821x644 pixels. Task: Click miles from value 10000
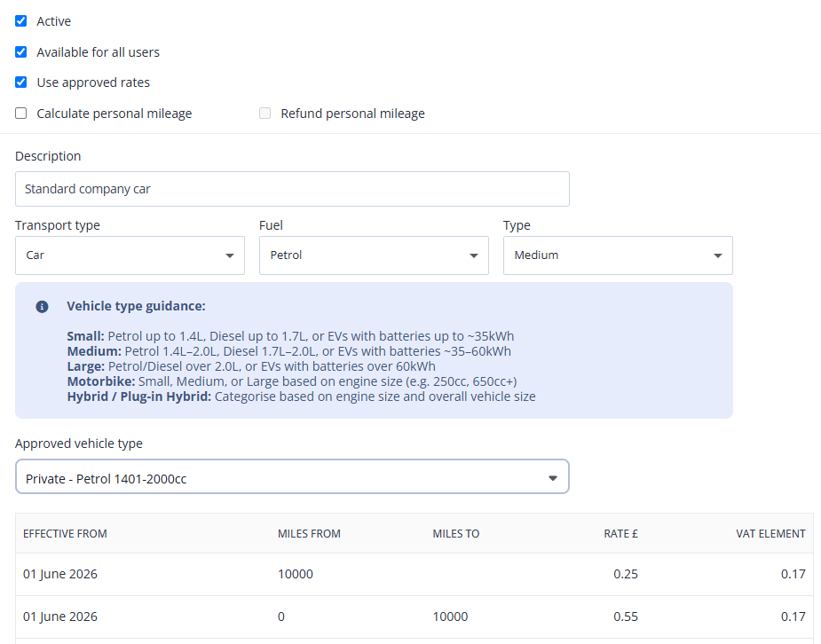click(x=296, y=574)
